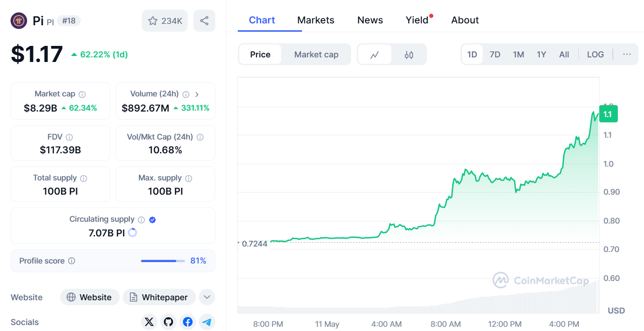
Task: Open the Facebook social icon
Action: point(188,322)
